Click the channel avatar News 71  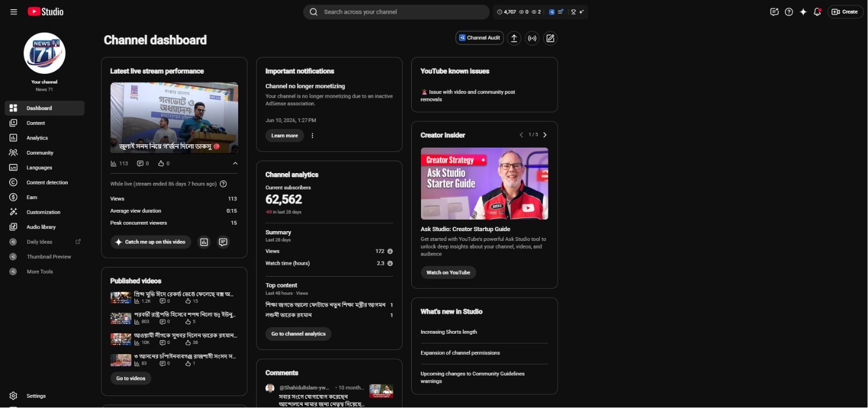(x=44, y=53)
